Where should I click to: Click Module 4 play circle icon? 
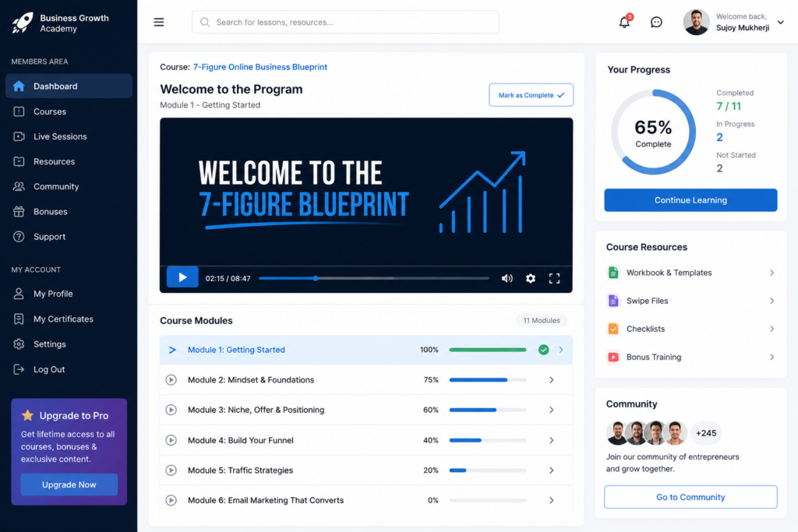[x=171, y=440]
